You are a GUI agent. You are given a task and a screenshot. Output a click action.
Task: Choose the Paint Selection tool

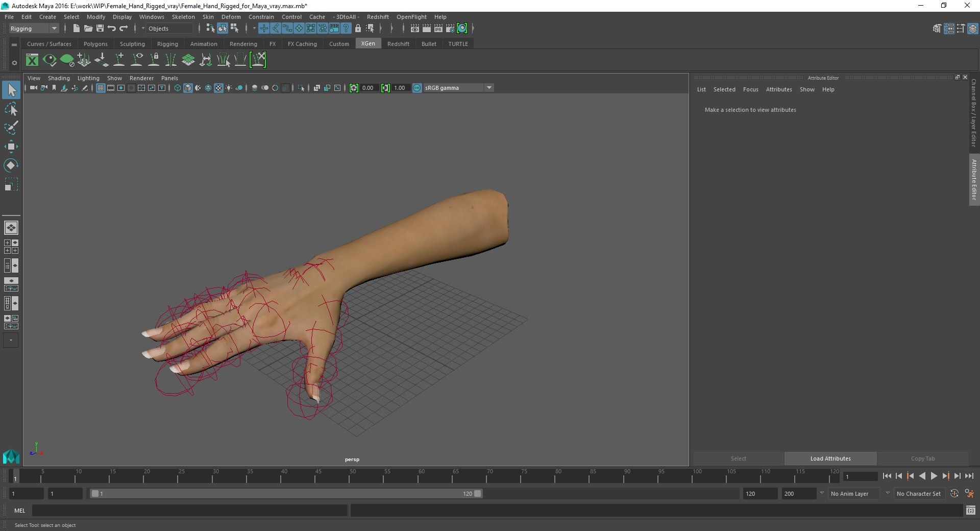pyautogui.click(x=11, y=128)
